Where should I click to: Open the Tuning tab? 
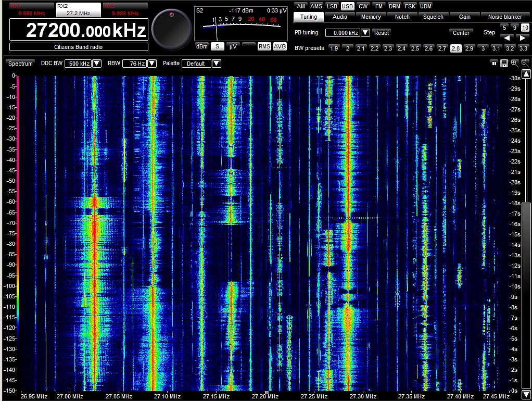pyautogui.click(x=308, y=17)
